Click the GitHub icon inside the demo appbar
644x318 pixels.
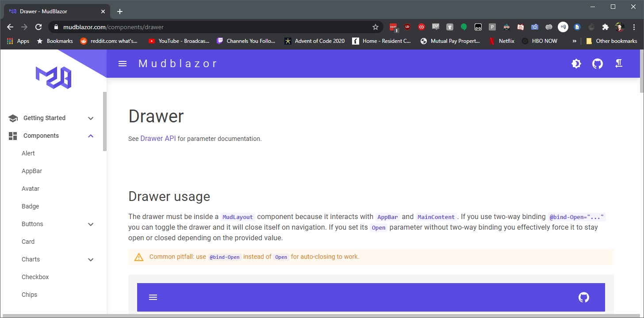tap(583, 297)
